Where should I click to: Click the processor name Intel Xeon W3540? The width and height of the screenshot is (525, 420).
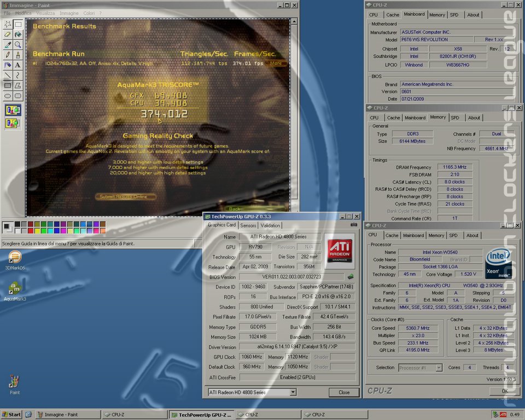tap(440, 252)
